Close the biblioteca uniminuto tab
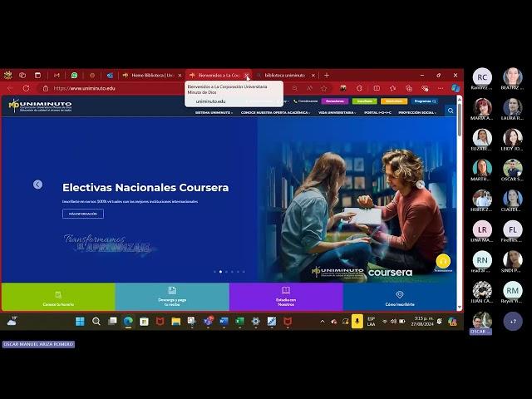Image resolution: width=532 pixels, height=399 pixels. 313,76
